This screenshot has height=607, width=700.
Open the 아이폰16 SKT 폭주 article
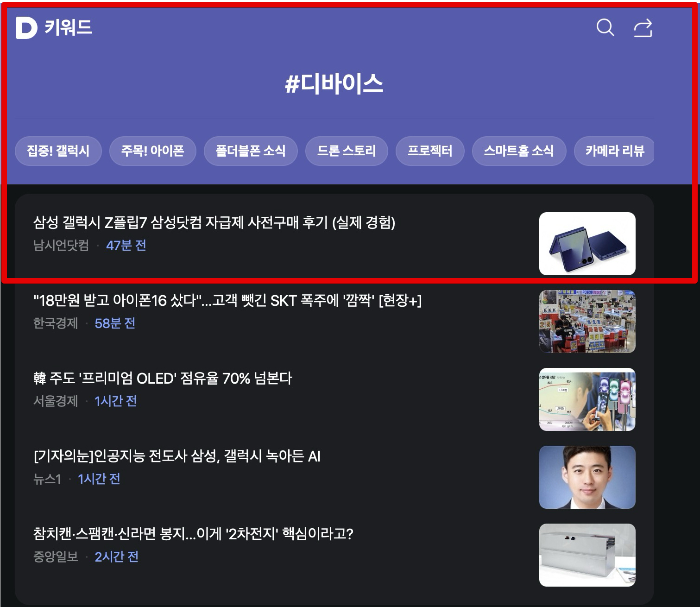(x=227, y=301)
